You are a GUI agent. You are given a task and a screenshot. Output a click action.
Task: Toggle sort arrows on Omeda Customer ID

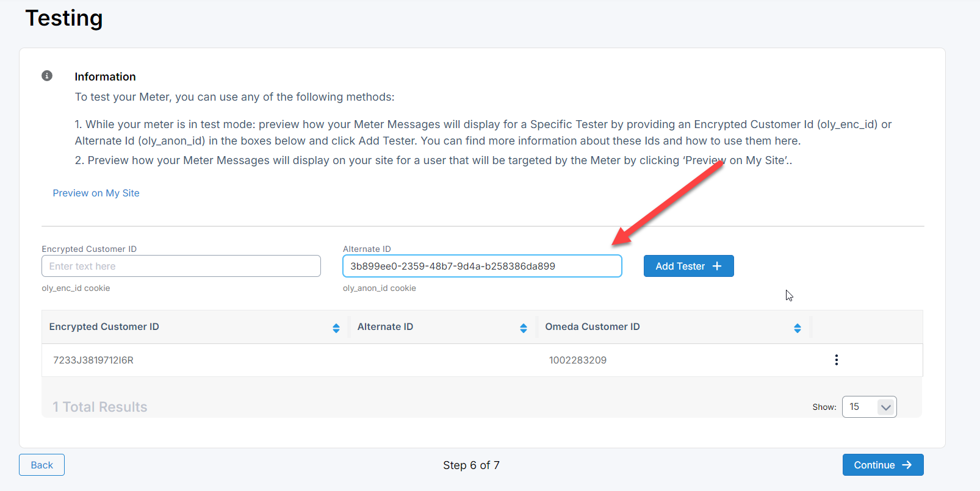click(x=797, y=328)
